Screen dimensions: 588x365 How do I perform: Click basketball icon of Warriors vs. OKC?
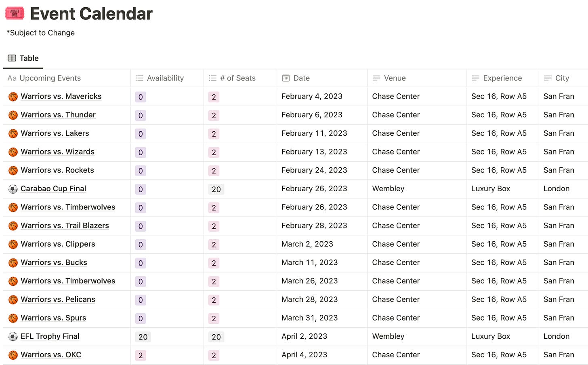tap(13, 355)
